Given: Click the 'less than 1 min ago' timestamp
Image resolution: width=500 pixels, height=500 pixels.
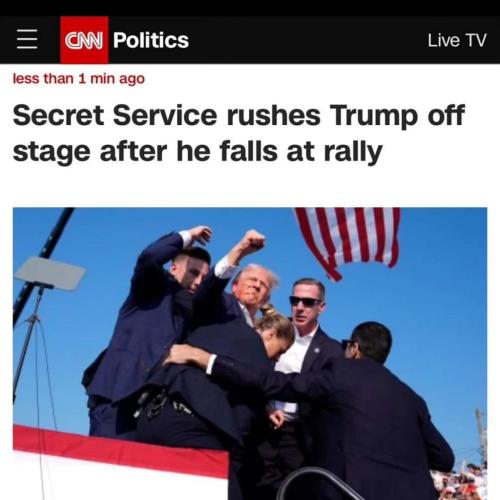Looking at the screenshot, I should coord(79,79).
